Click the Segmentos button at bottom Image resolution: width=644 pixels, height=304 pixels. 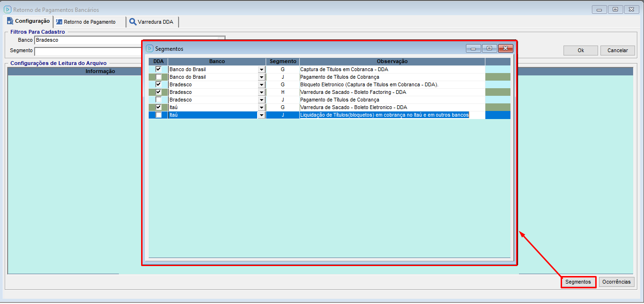coord(578,282)
